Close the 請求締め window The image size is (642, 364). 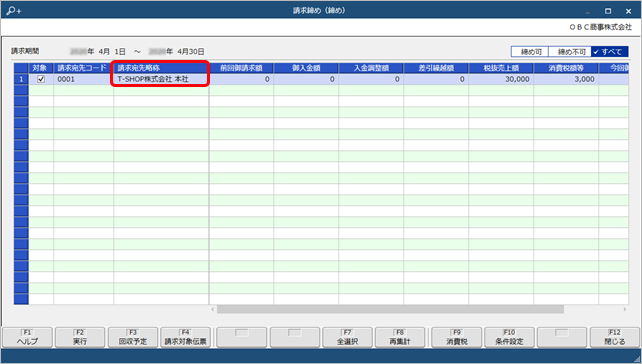628,11
